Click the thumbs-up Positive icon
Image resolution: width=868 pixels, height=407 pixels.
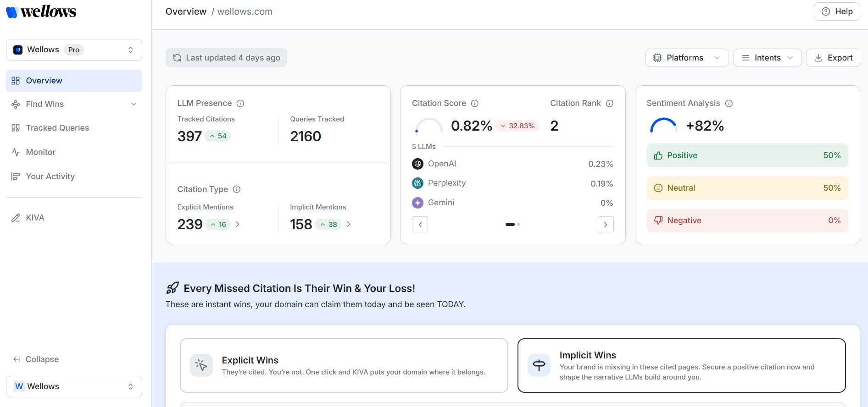coord(658,155)
